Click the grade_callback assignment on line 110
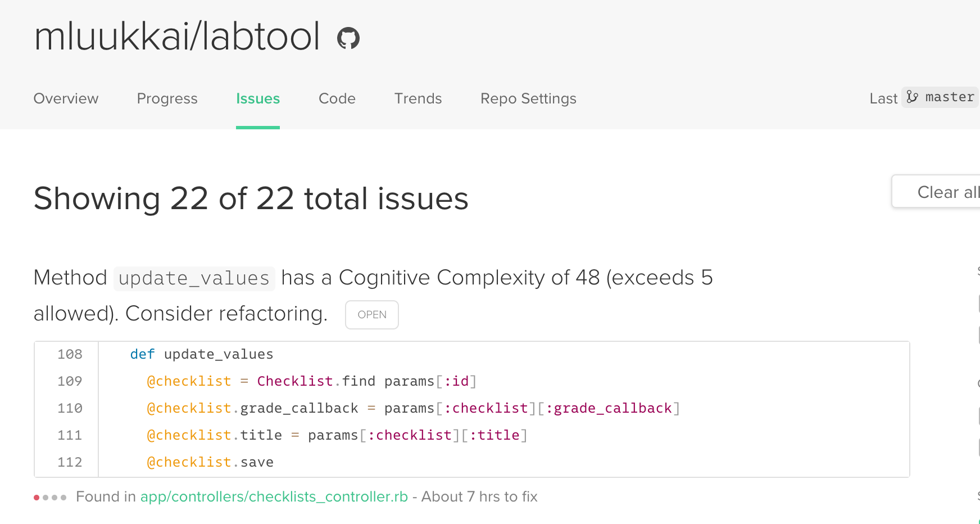The image size is (980, 524). (299, 408)
